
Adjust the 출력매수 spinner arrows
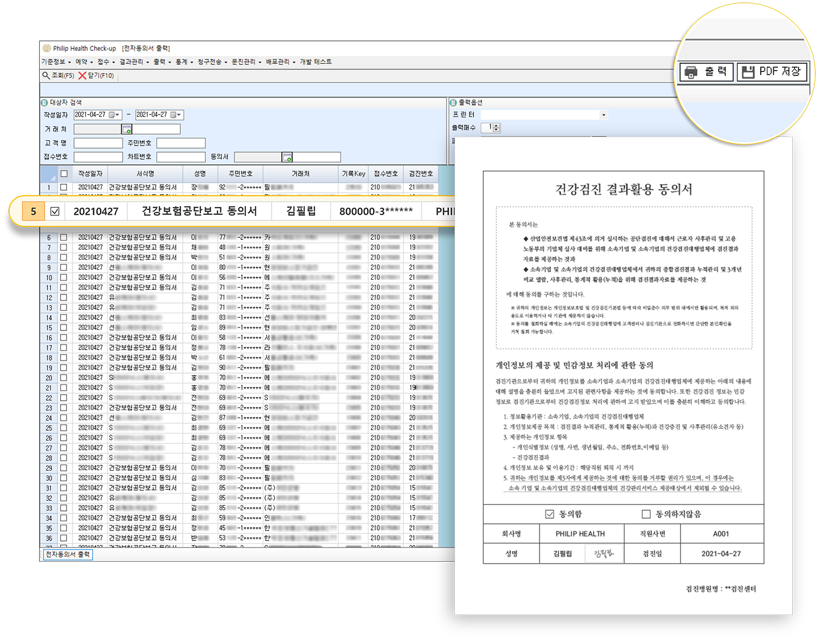496,128
